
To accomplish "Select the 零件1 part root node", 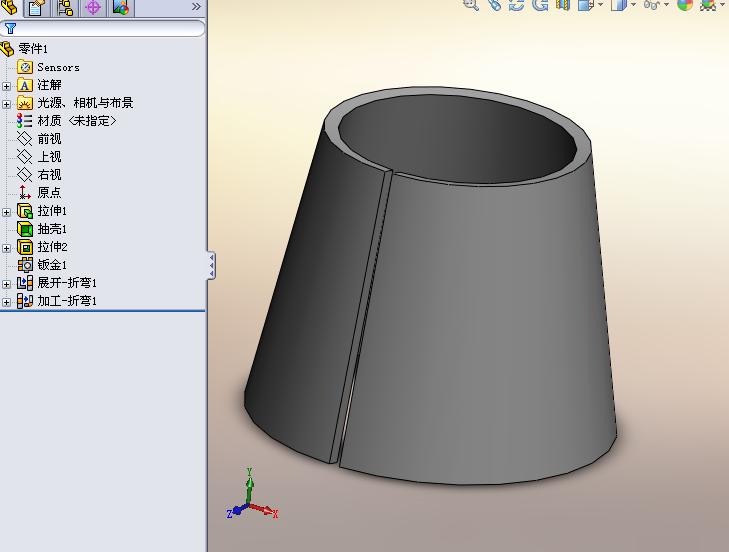I will (33, 48).
